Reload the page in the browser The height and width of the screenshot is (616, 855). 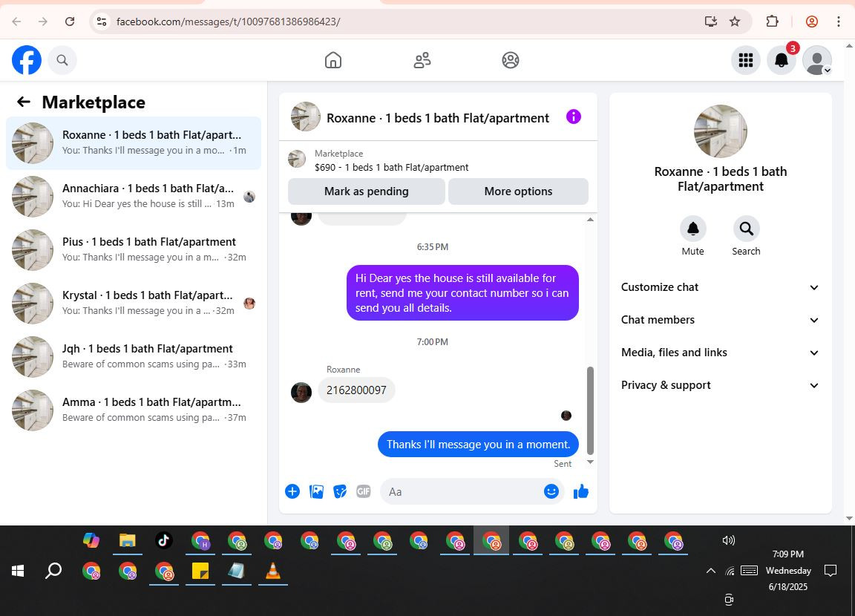click(x=70, y=22)
